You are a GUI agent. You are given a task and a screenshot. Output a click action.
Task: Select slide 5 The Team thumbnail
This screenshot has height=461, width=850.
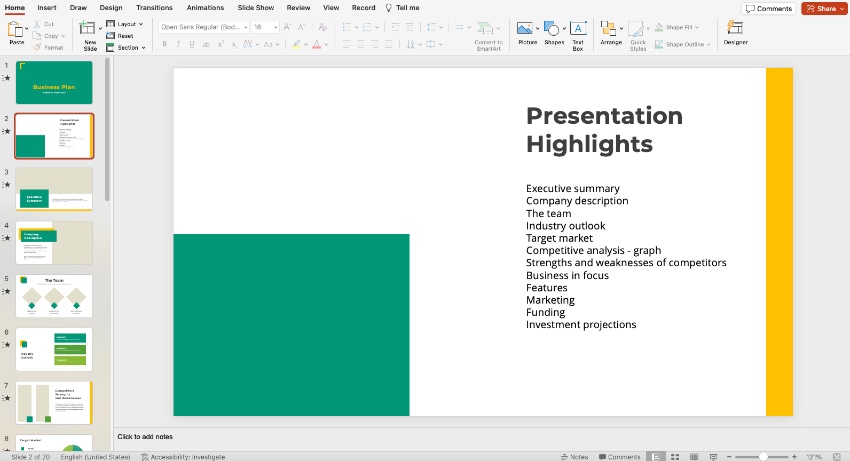[54, 296]
